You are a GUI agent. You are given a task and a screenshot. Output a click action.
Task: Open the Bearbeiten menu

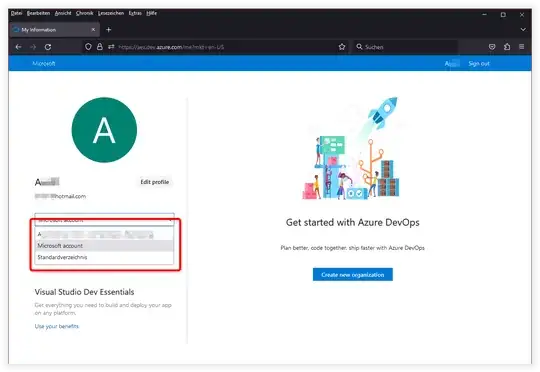38,13
